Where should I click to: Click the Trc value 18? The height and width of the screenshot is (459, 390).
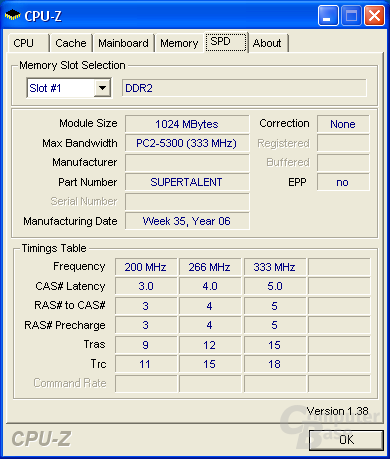tap(275, 364)
